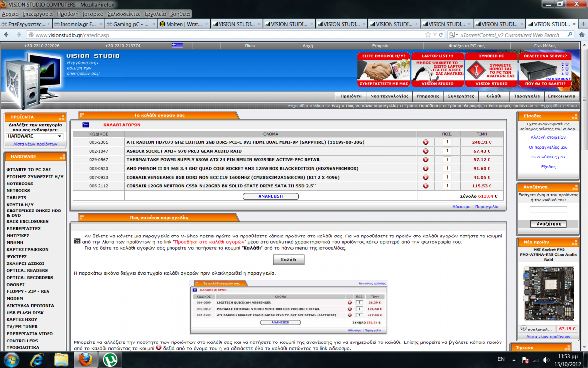Click the Επικοινωνία navigation tab
The width and height of the screenshot is (588, 368).
coord(562,96)
